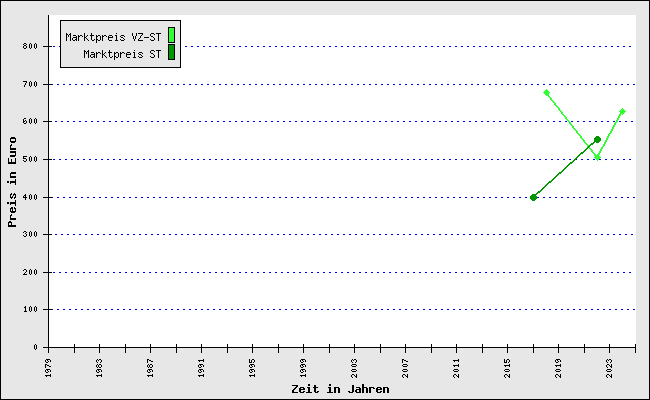Click the x-axis year label 2023
The image size is (650, 400).
[x=609, y=368]
